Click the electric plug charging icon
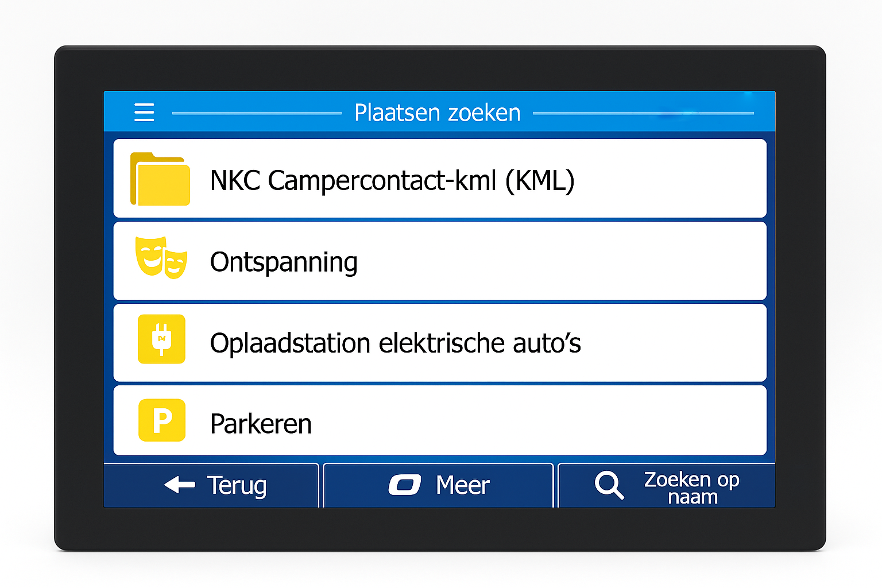 [x=161, y=339]
